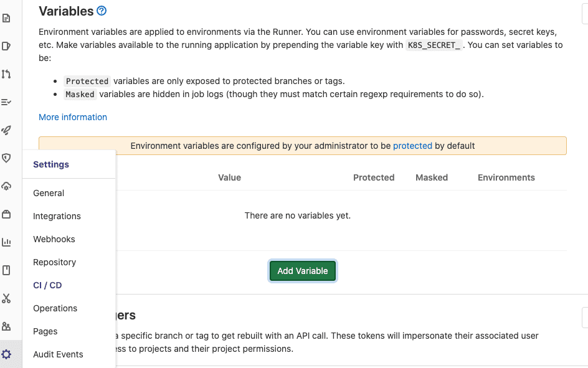The width and height of the screenshot is (588, 368).
Task: Select General in the Settings menu
Action: coord(49,193)
